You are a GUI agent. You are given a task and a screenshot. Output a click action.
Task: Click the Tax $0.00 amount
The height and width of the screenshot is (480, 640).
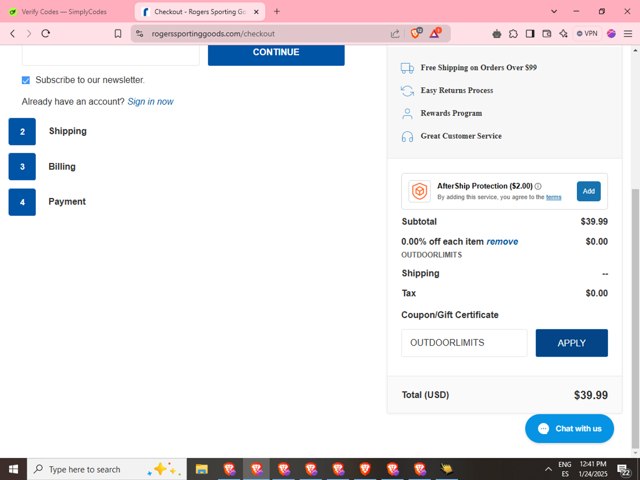pyautogui.click(x=597, y=293)
